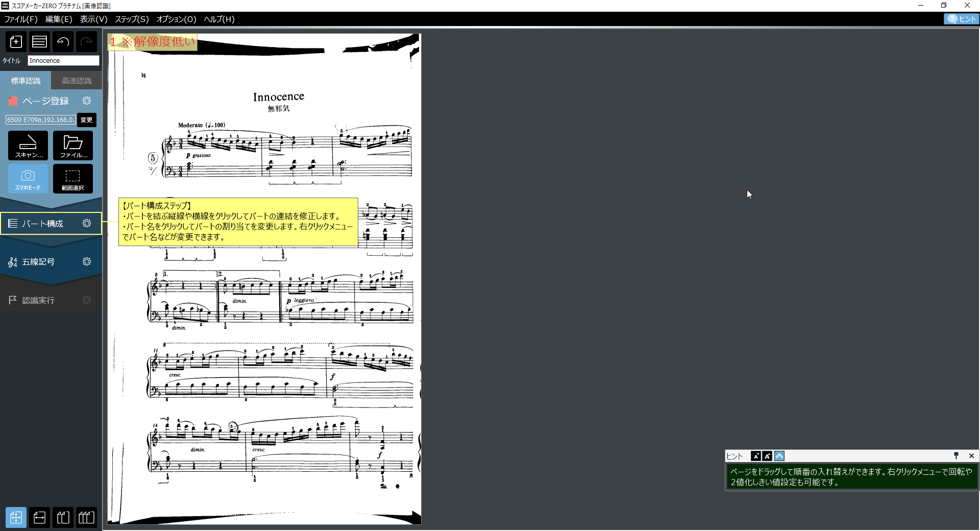Image resolution: width=980 pixels, height=531 pixels.
Task: Toggle the blue hint panel mode icon
Action: point(779,456)
